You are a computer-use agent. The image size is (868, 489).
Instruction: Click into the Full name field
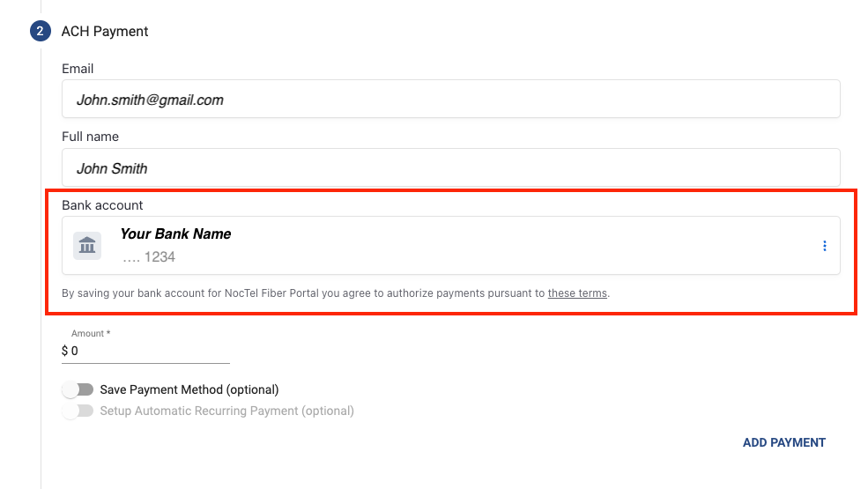(x=450, y=168)
